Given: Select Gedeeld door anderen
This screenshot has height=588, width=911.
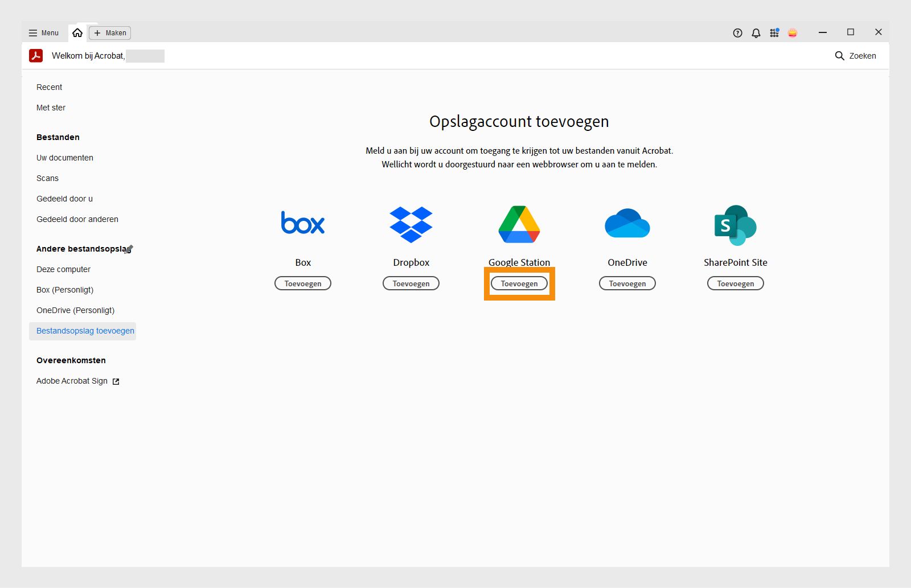Looking at the screenshot, I should (x=77, y=219).
